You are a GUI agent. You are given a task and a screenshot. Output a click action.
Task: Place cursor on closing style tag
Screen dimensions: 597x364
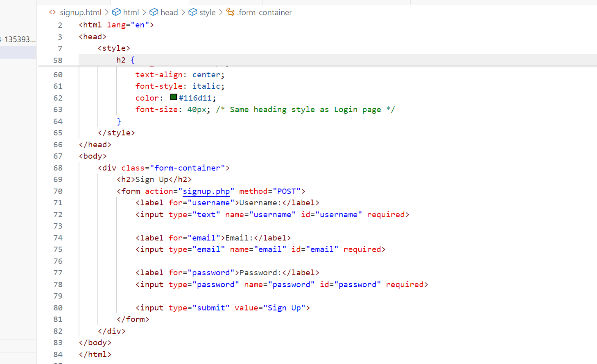[x=116, y=133]
